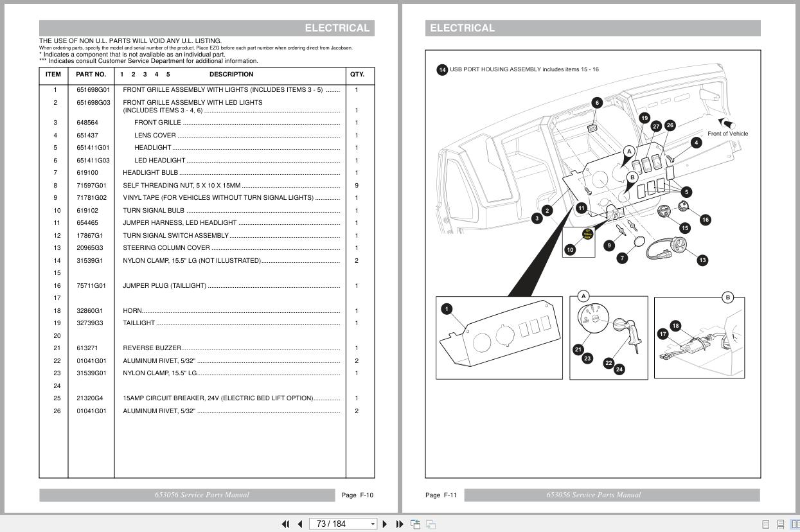Switch to single page view
This screenshot has height=532, width=800.
766,524
